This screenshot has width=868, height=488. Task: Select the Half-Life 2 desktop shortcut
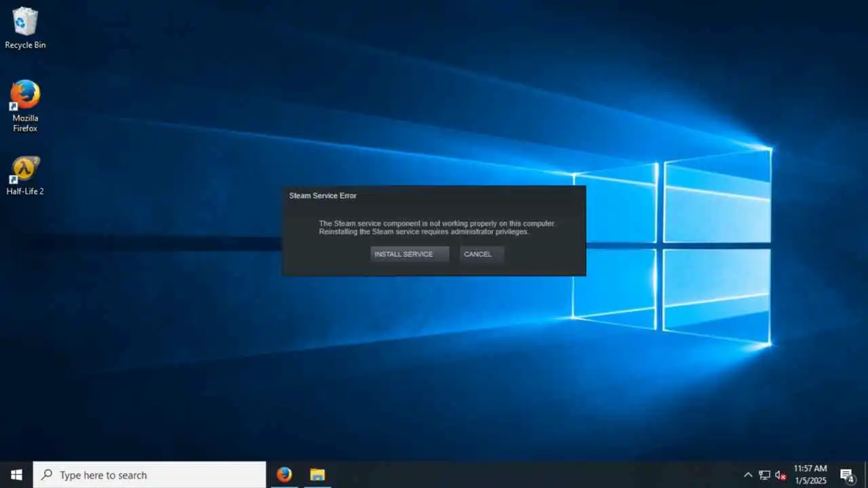point(25,176)
